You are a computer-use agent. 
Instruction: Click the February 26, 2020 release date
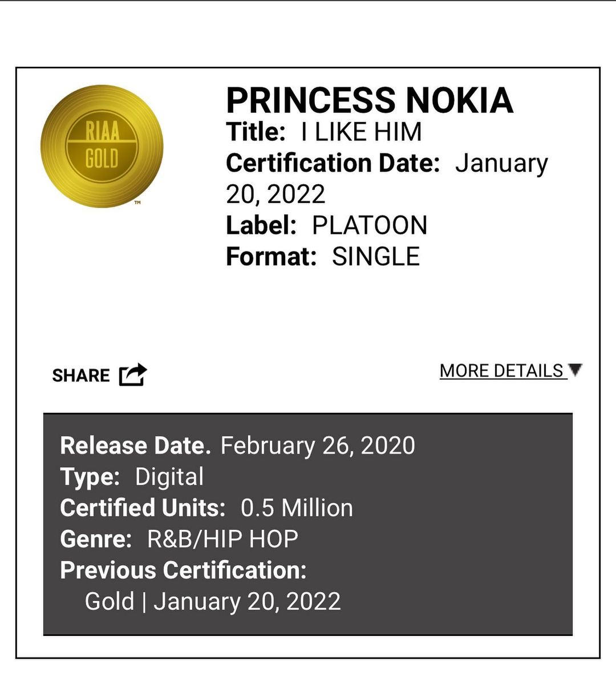[318, 445]
